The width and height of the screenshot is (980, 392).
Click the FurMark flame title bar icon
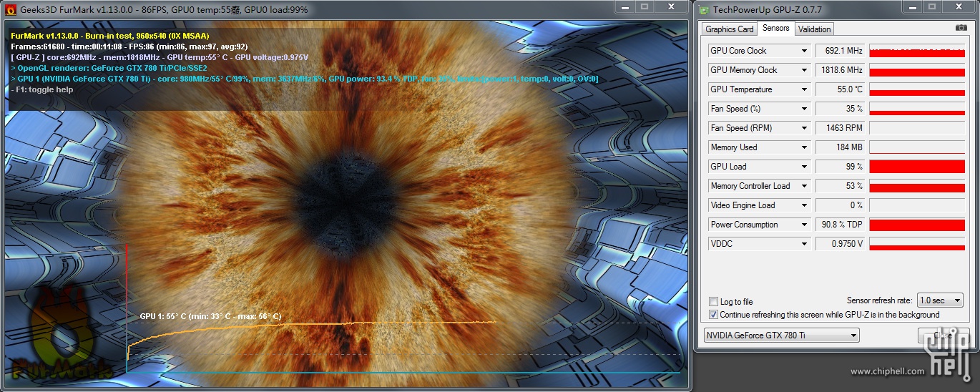point(11,9)
